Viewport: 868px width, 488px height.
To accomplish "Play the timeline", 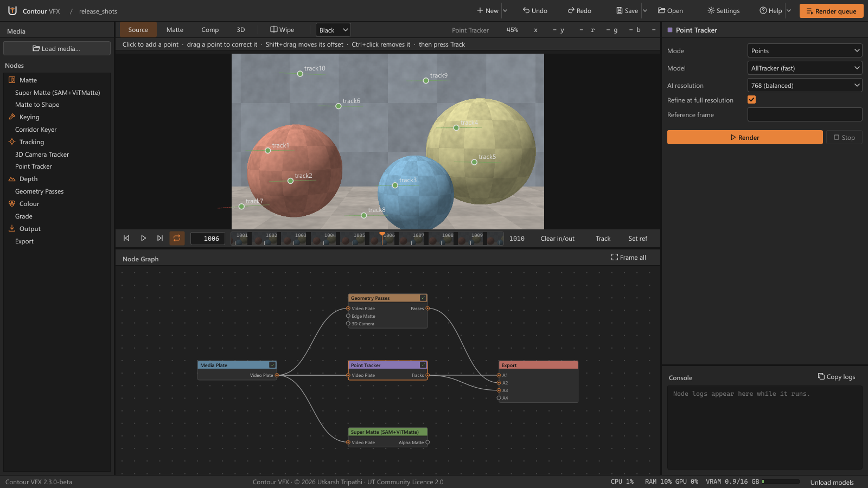I will pos(143,238).
